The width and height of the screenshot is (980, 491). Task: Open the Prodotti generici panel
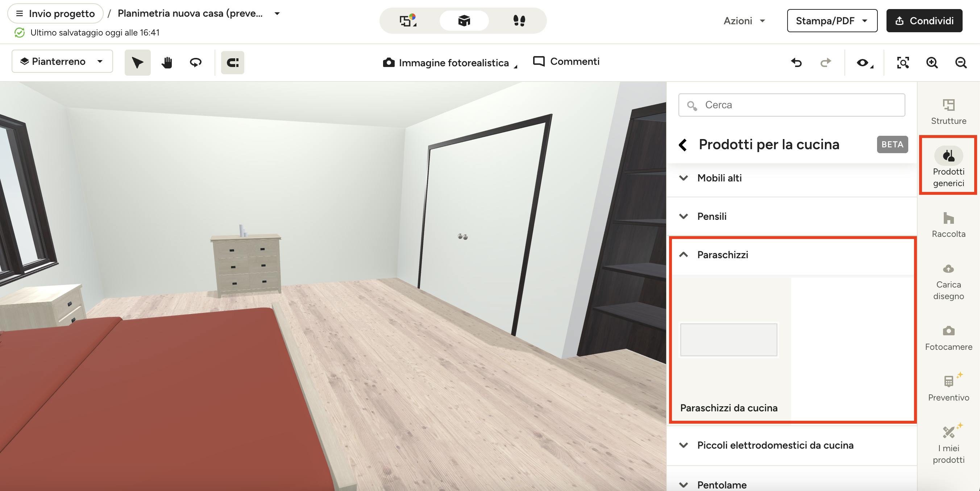click(x=948, y=166)
